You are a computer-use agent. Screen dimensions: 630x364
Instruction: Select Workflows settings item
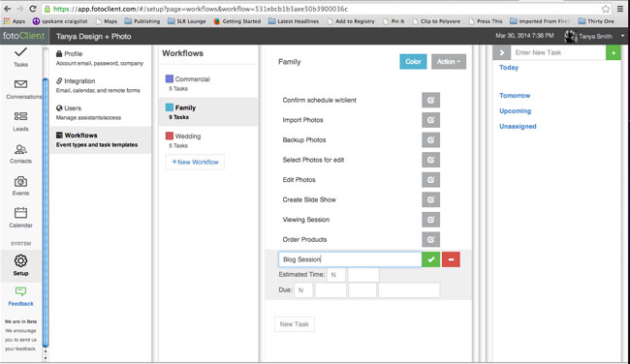tap(101, 139)
